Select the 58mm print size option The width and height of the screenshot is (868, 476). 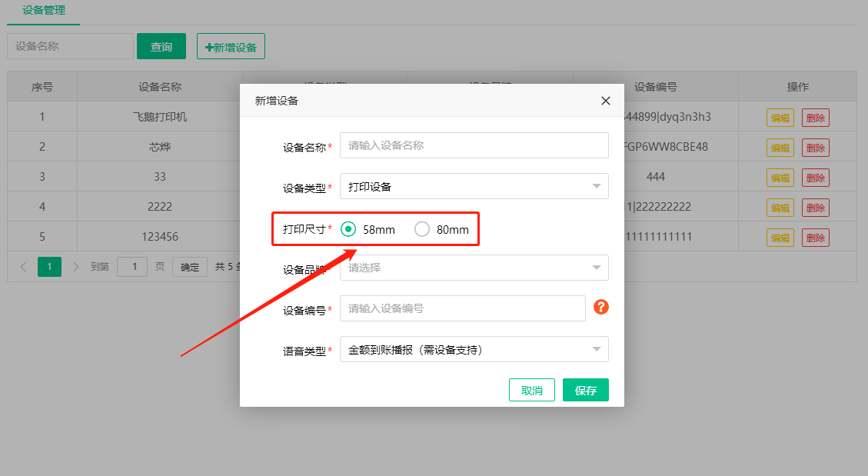348,229
